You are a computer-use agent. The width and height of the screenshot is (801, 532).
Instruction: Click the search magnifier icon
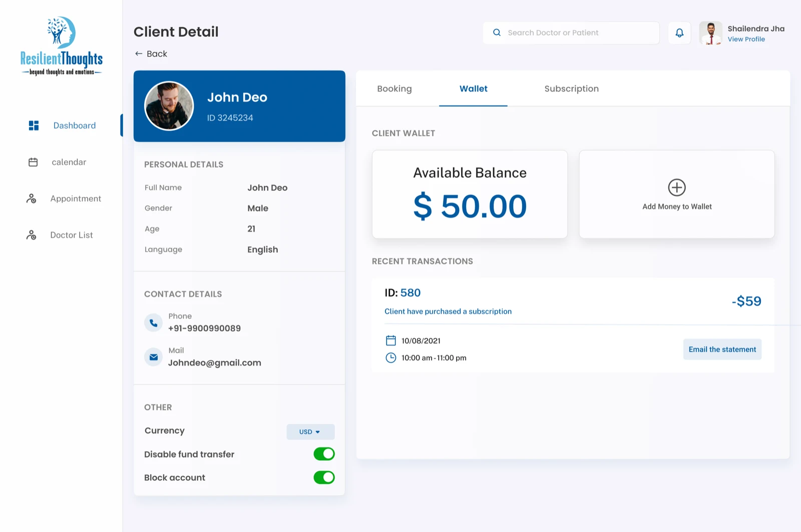[x=497, y=33]
